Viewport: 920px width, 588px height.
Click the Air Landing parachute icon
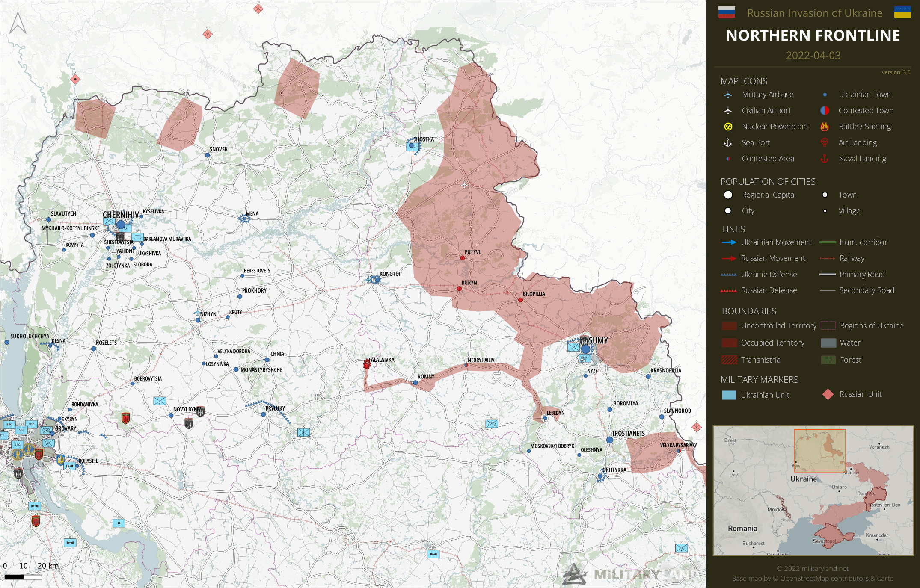click(x=825, y=143)
